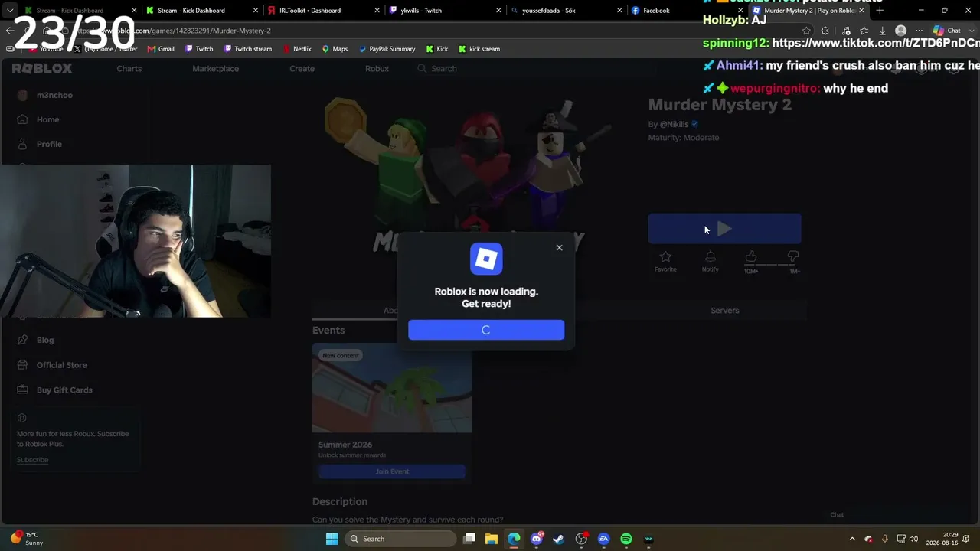Open Task View on the taskbar
This screenshot has width=980, height=551.
pyautogui.click(x=469, y=539)
